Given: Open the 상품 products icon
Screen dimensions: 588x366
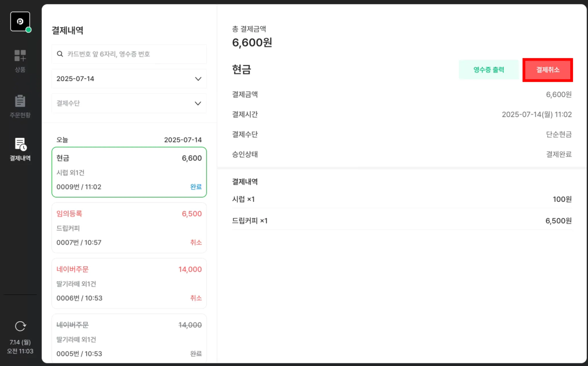Looking at the screenshot, I should coord(20,61).
